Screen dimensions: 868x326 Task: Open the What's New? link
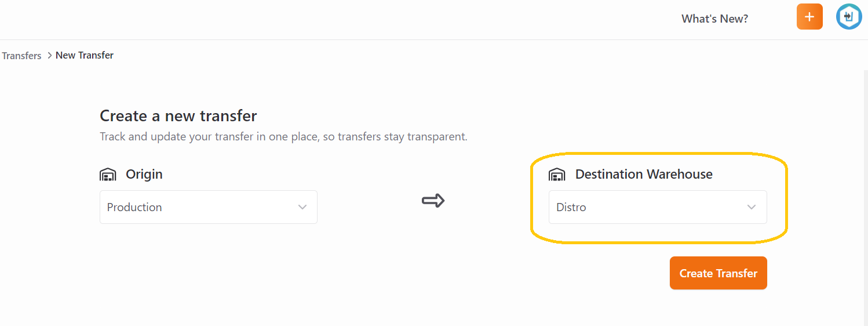pos(714,19)
